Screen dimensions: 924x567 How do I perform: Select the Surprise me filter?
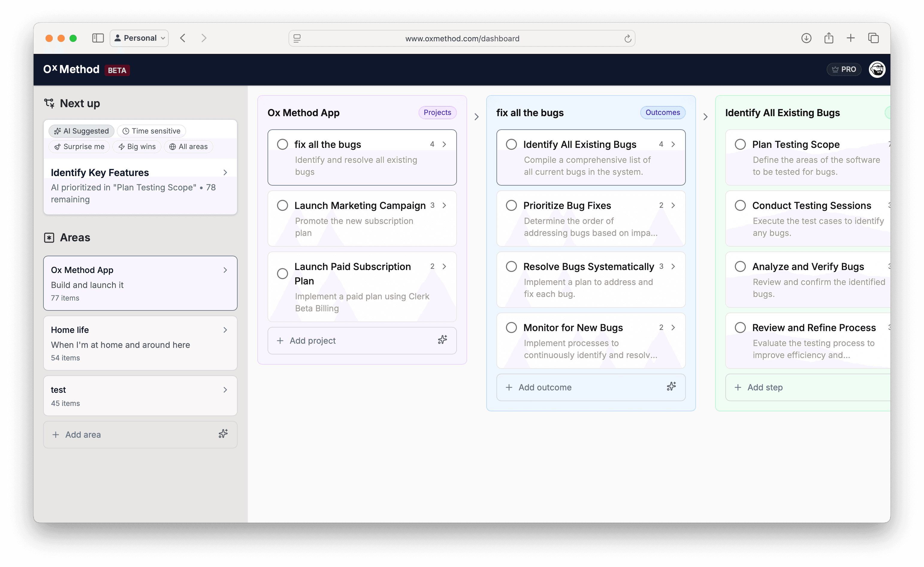pyautogui.click(x=79, y=147)
